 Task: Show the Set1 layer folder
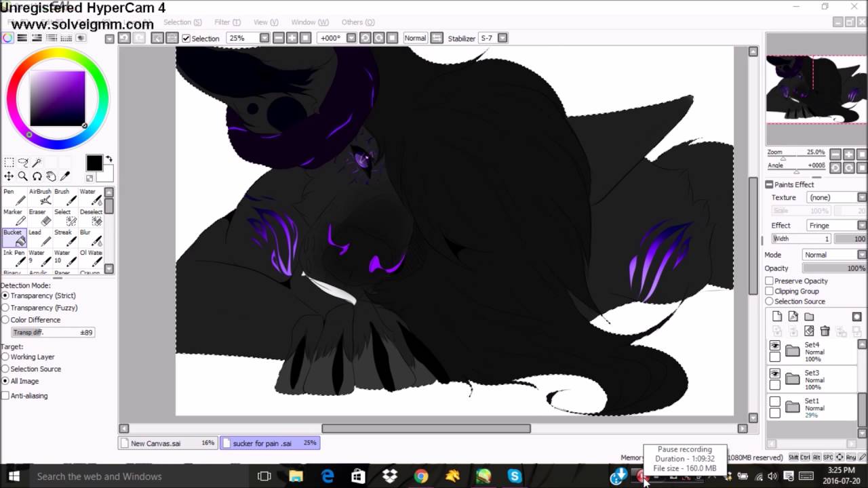click(775, 401)
